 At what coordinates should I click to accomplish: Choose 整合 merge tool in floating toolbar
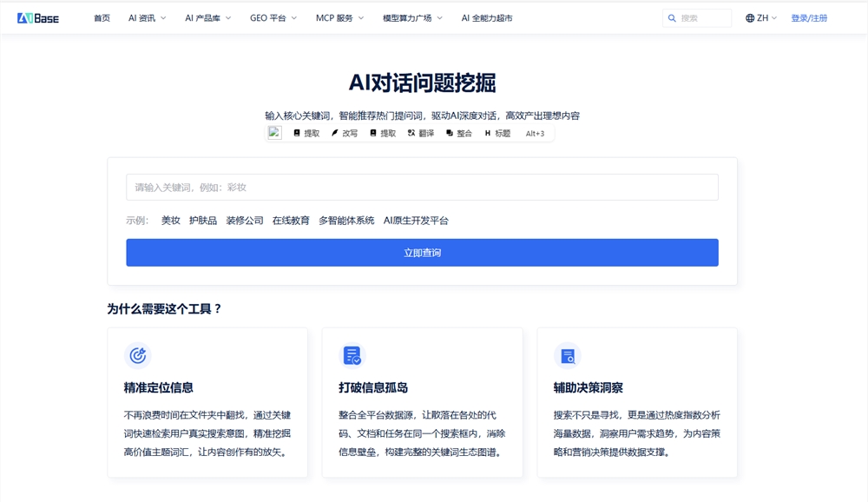(459, 134)
